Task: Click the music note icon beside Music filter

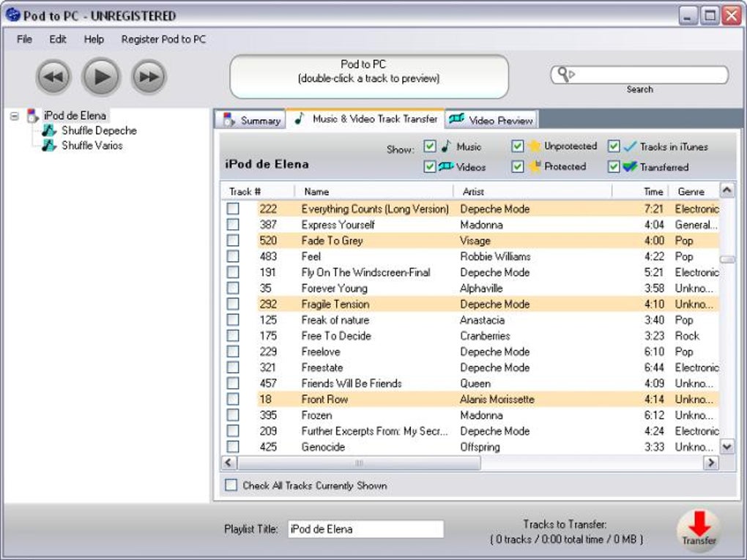Action: point(446,146)
